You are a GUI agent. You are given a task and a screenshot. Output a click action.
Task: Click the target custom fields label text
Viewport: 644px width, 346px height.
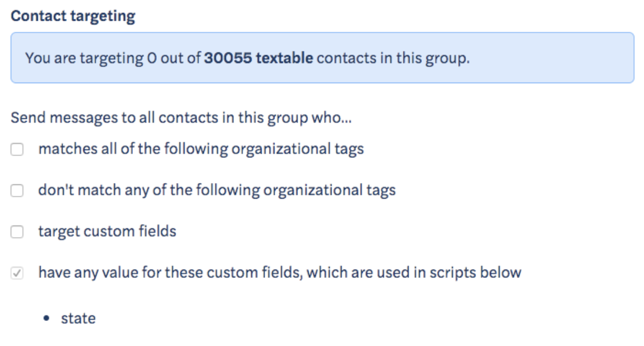click(x=107, y=232)
